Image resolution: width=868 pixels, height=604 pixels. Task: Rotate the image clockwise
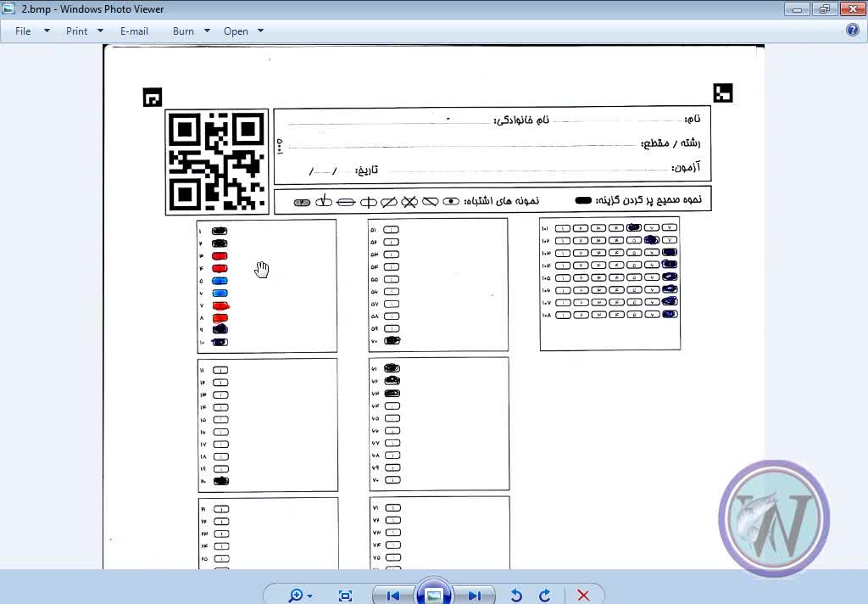545,596
